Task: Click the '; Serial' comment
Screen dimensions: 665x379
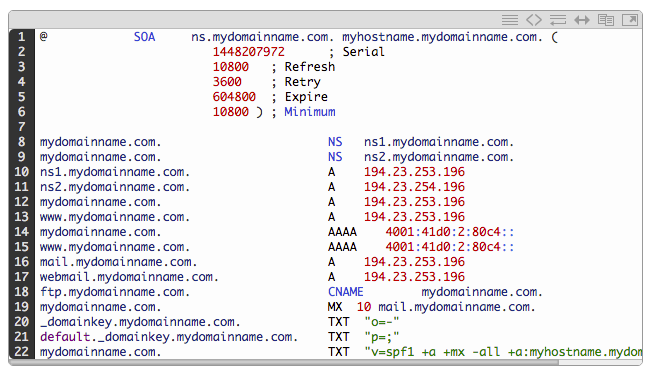Action: coord(357,52)
